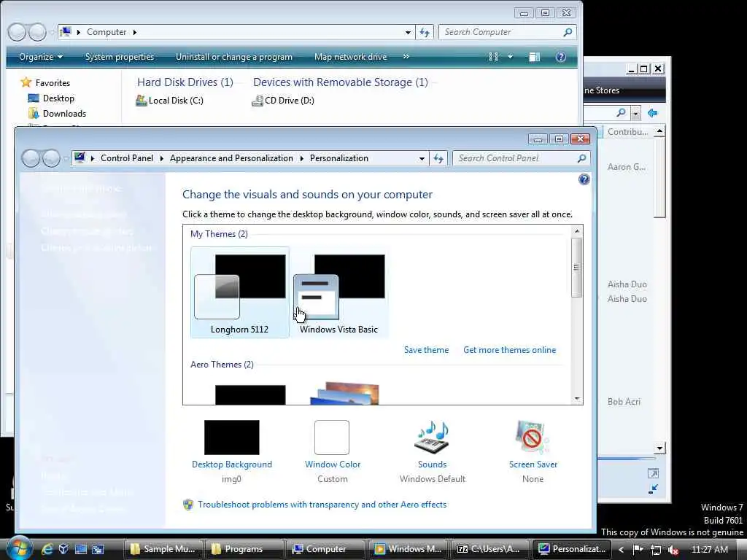747x560 pixels.
Task: Click the search magnifier in Media Player window
Action: click(622, 113)
